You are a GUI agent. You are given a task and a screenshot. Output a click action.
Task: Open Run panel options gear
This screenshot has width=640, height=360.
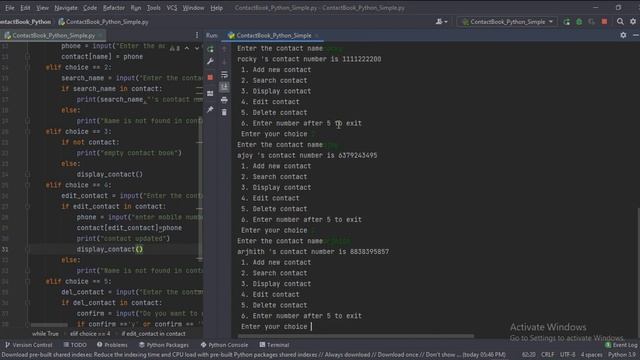623,36
